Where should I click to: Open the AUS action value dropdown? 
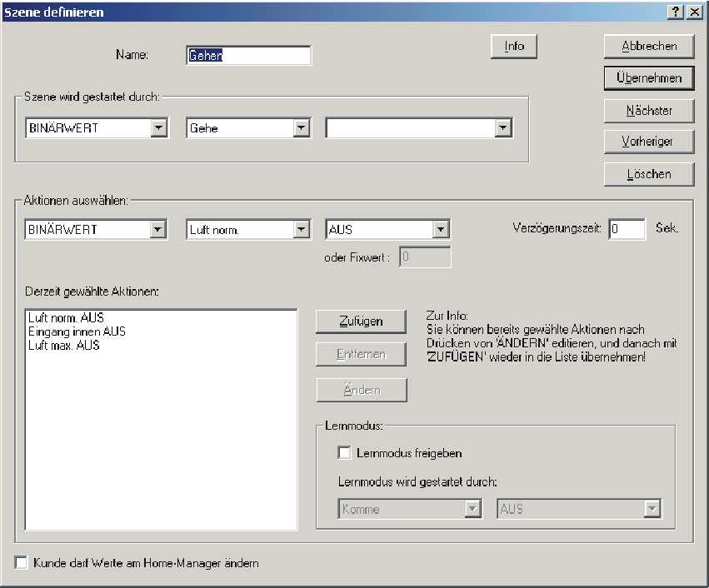441,230
